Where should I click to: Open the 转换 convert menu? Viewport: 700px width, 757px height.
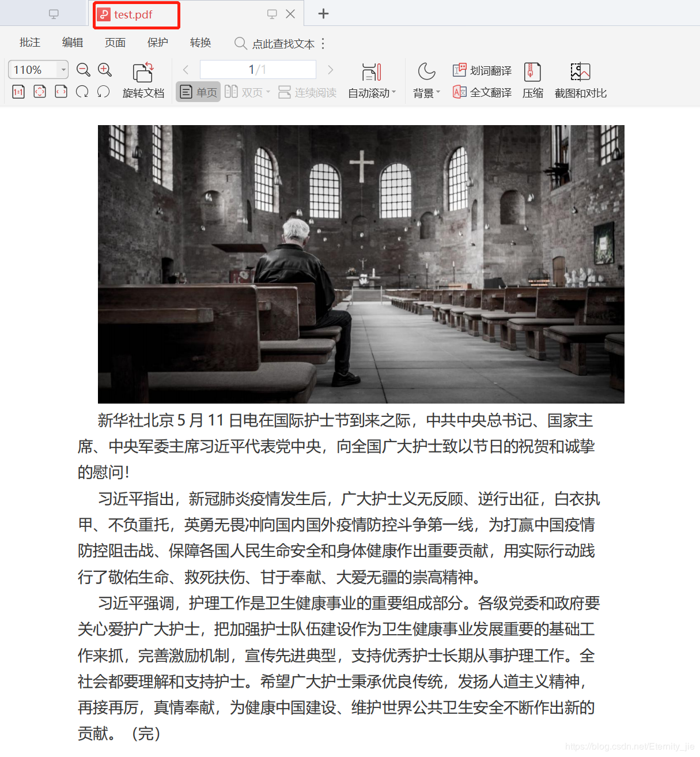click(200, 43)
